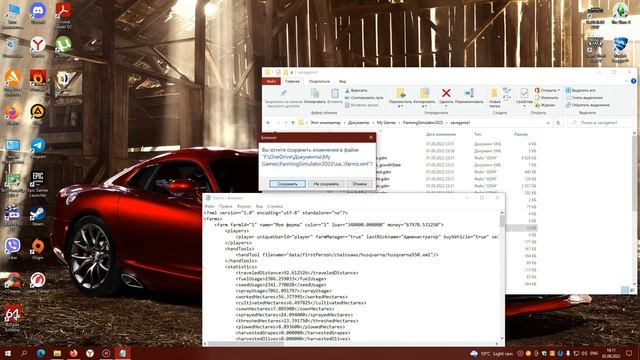Click the red X Удалить icon
This screenshot has width=640, height=360.
(x=447, y=93)
